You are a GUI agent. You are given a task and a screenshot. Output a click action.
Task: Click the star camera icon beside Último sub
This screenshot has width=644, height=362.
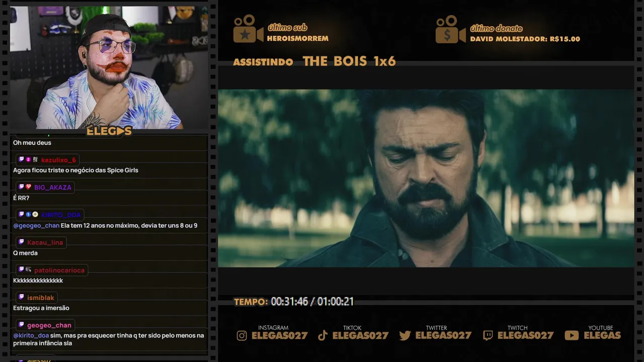248,29
